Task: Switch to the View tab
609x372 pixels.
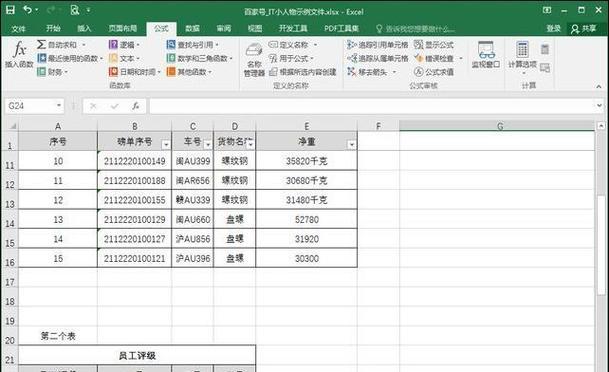Action: coord(255,28)
